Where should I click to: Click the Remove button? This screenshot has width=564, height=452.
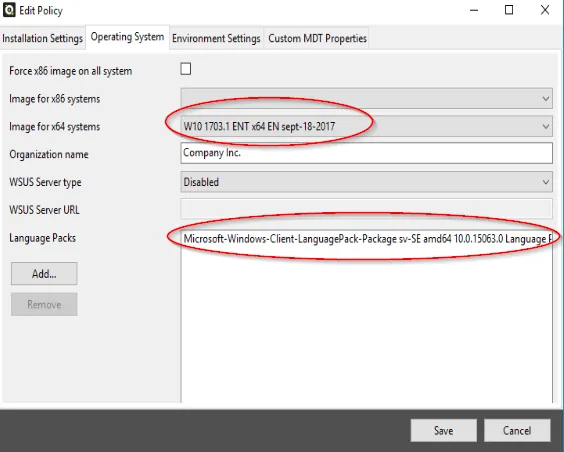44,304
